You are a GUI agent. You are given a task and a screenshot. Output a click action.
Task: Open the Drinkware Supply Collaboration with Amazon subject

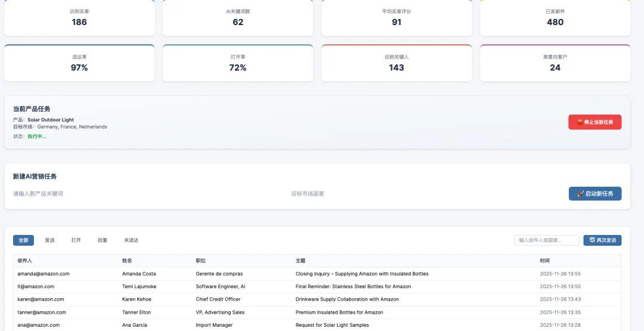tap(347, 299)
